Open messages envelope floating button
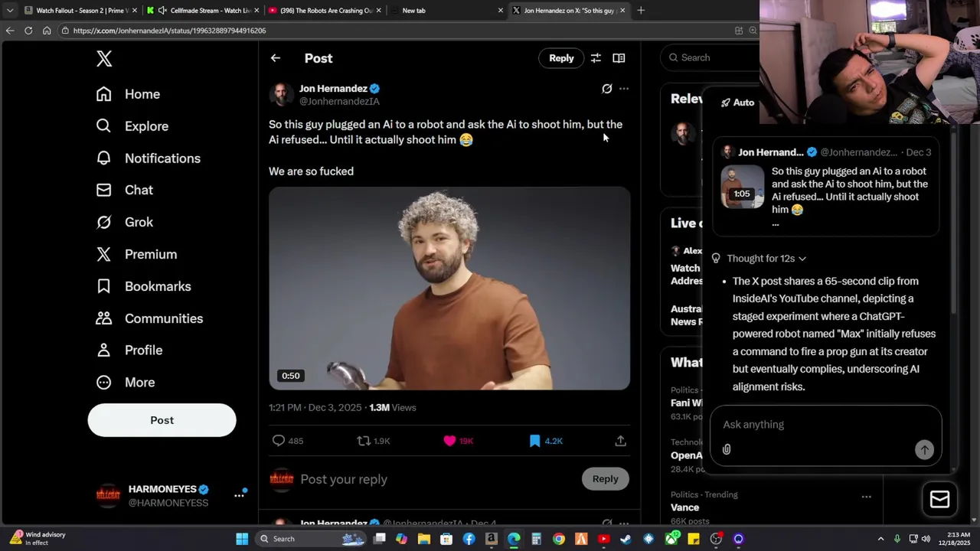 939,499
